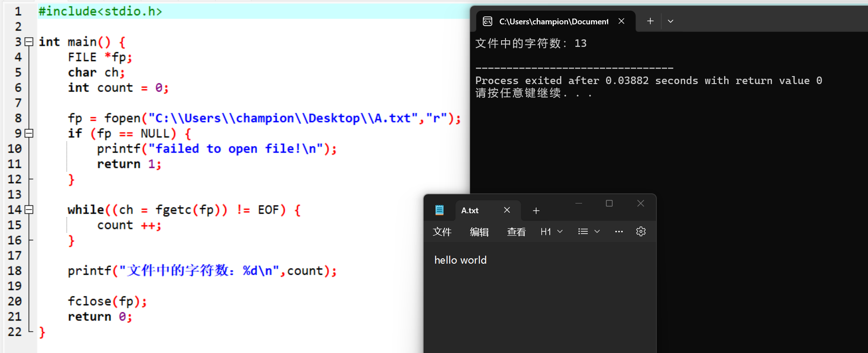Click line number 8 in the gutter
Screen dimensions: 868x353
pyautogui.click(x=18, y=119)
